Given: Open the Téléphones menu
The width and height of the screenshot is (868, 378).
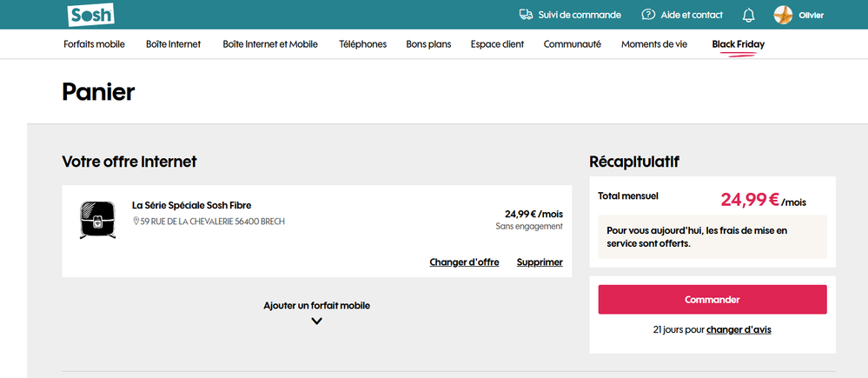Looking at the screenshot, I should (x=362, y=44).
